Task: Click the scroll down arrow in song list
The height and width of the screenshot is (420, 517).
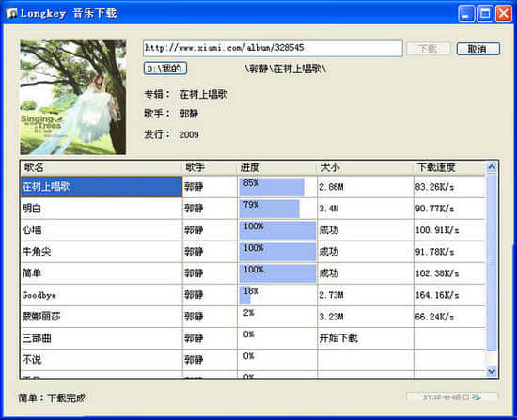Action: [492, 371]
